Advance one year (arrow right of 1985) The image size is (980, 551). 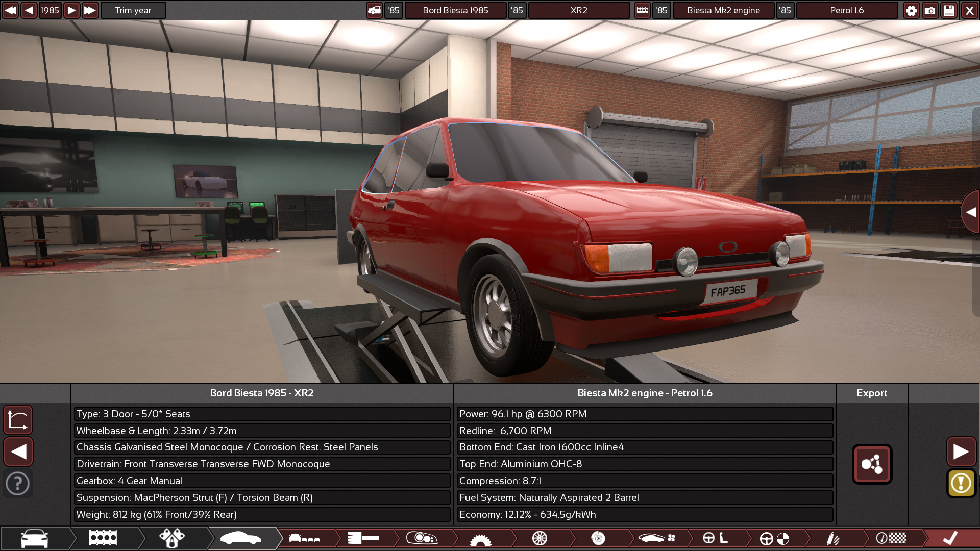pos(71,10)
